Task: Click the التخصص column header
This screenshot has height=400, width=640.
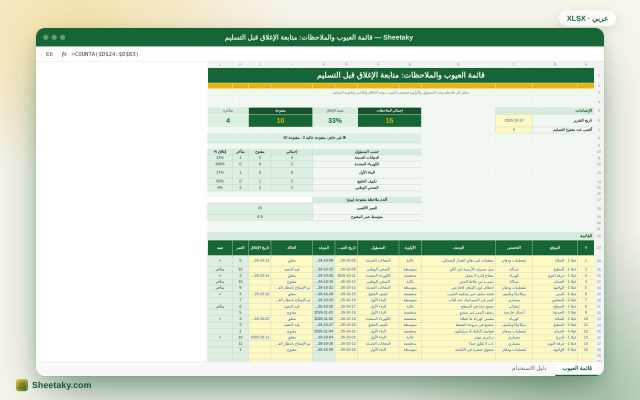Action: 514,248
